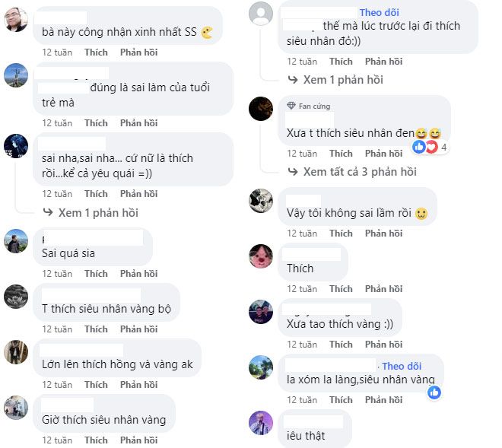Open like and heart reactions count on 'siêu nhân đen' comment
Viewport: 502px width, 448px height.
[x=431, y=147]
